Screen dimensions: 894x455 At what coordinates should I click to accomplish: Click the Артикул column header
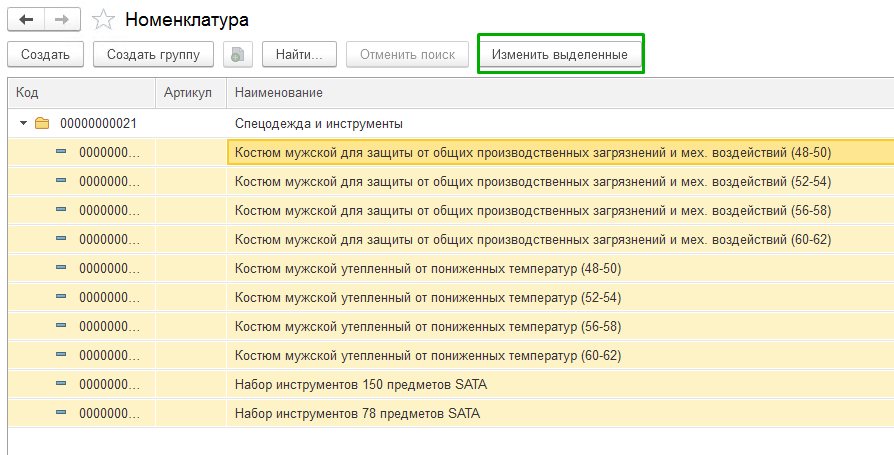point(190,93)
